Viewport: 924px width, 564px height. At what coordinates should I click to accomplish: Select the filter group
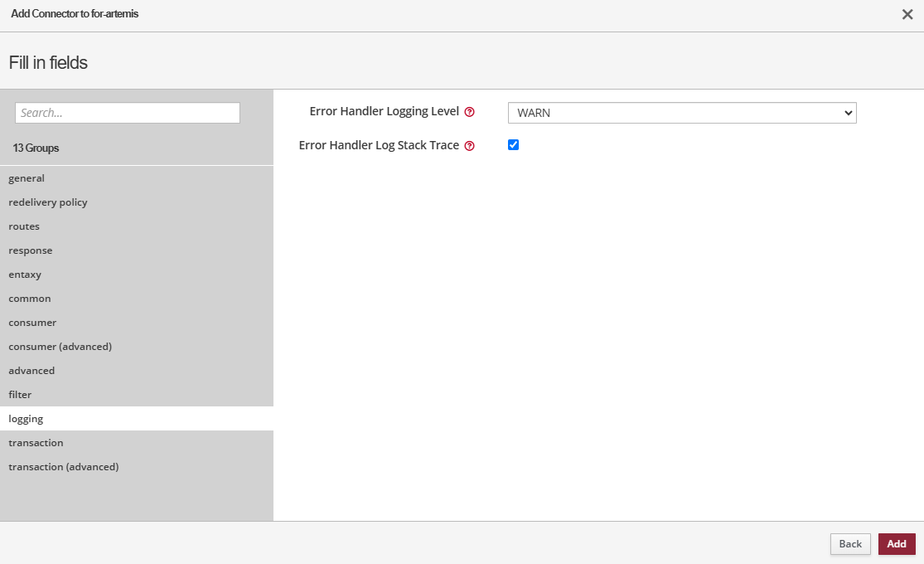click(x=20, y=395)
